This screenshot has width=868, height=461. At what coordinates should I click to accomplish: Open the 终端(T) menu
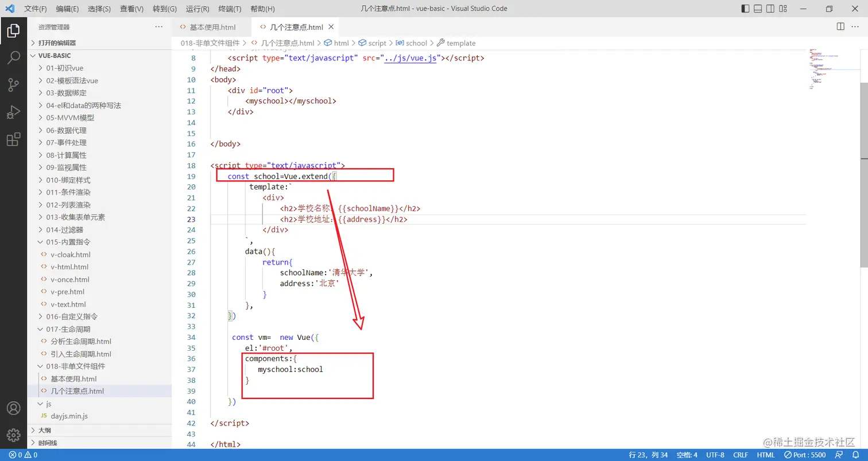pos(230,9)
